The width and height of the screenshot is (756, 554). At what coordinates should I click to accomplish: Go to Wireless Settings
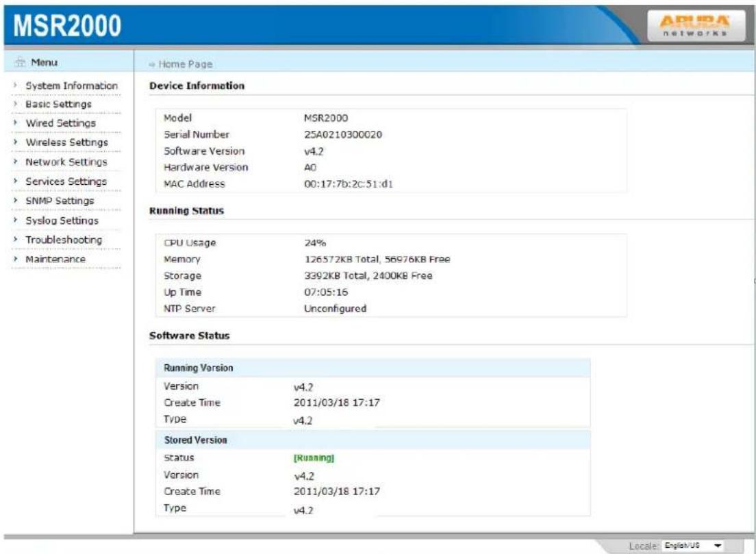click(66, 142)
